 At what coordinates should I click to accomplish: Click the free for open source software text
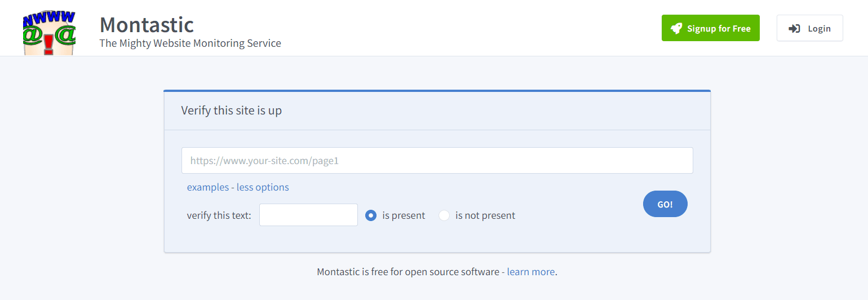(x=409, y=272)
